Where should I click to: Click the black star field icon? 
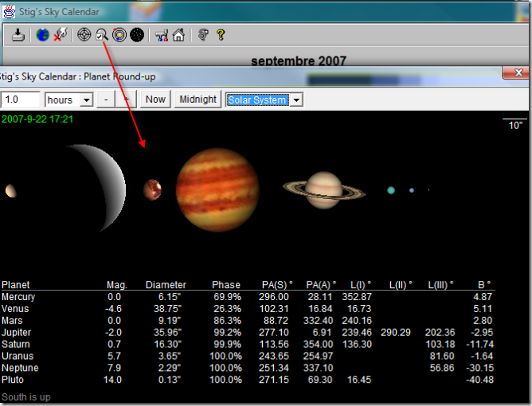[x=137, y=35]
